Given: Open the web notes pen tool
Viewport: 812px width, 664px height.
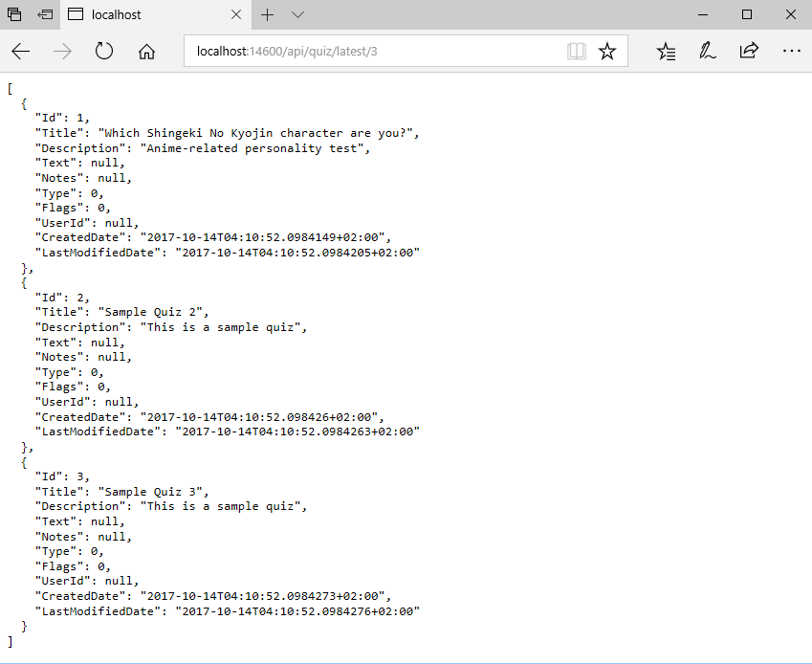Looking at the screenshot, I should coord(708,52).
